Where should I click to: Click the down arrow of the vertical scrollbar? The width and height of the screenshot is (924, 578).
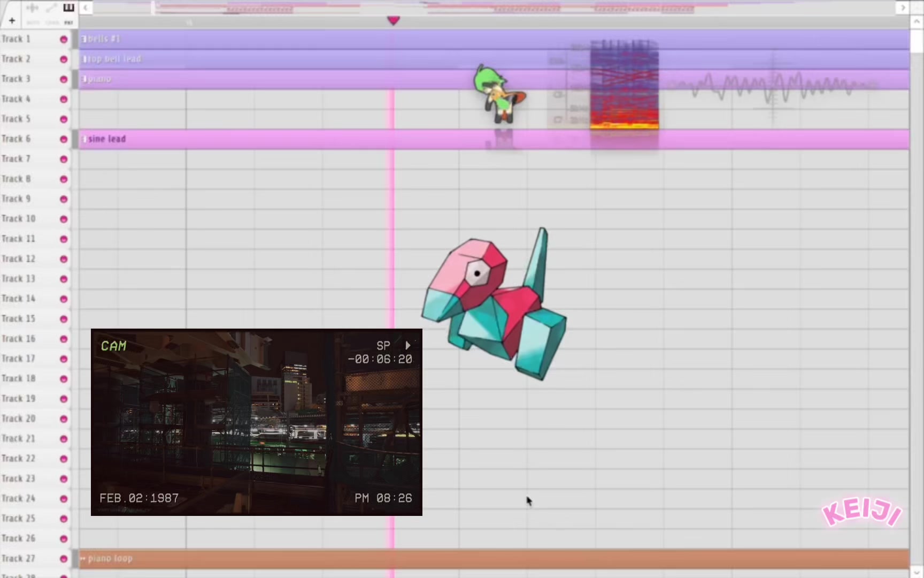click(917, 572)
